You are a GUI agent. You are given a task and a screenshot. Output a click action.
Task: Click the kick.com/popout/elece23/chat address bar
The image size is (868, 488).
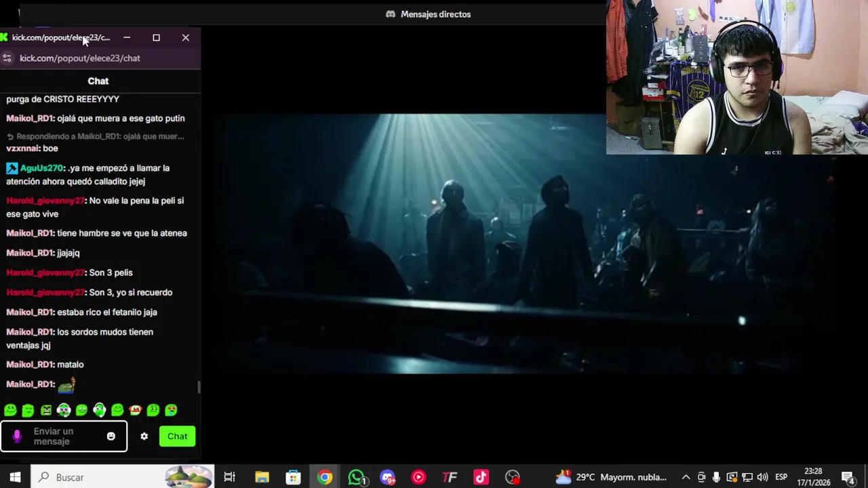coord(80,58)
